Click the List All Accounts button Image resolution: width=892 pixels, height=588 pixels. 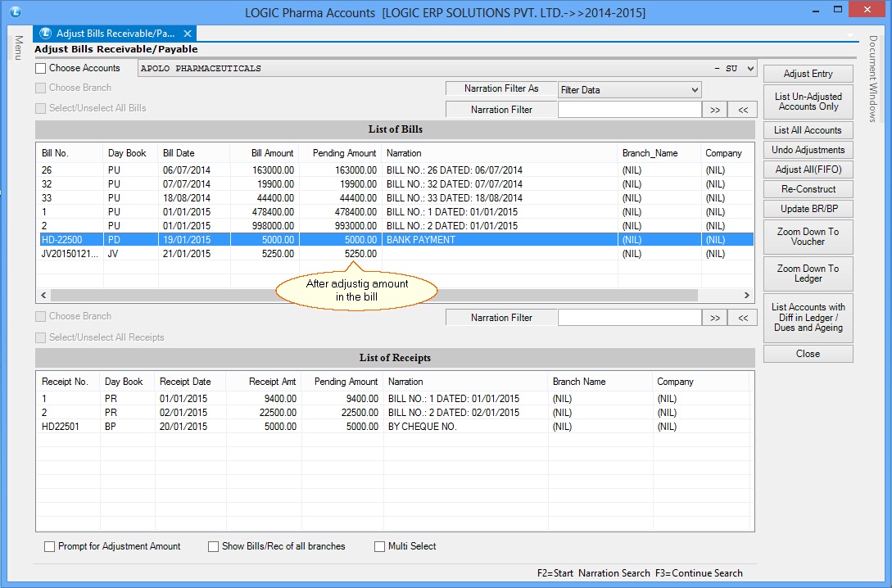click(x=808, y=130)
